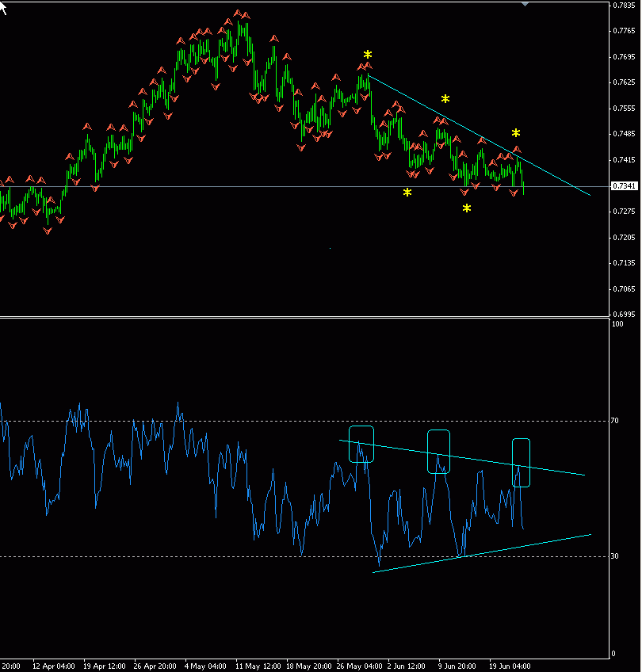Viewport: 642px width, 672px height.
Task: Select the rightmost yellow asterisk above the trendline
Action: tap(516, 133)
